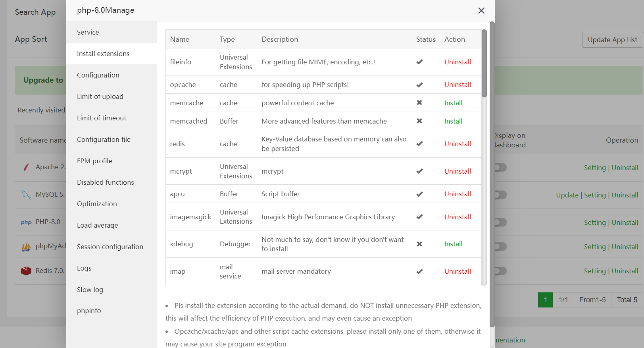644x348 pixels.
Task: Click the PHP-8.0 logo icon
Action: [26, 222]
